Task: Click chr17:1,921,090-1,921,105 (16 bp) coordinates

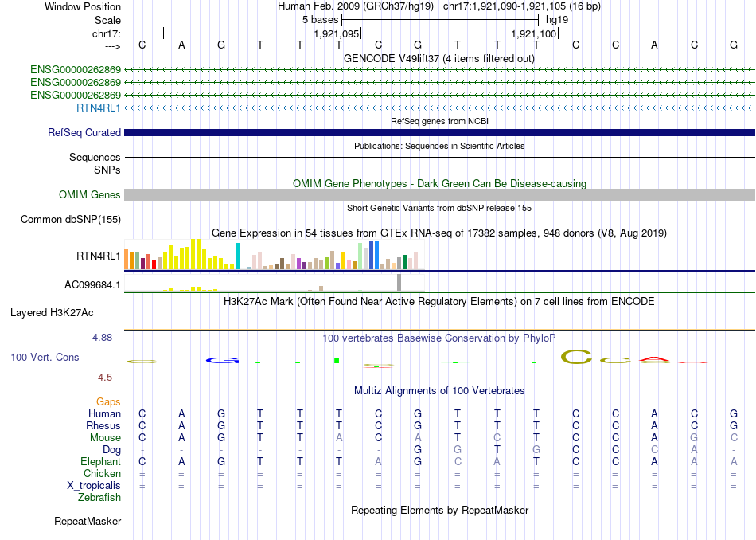Action: click(x=522, y=6)
